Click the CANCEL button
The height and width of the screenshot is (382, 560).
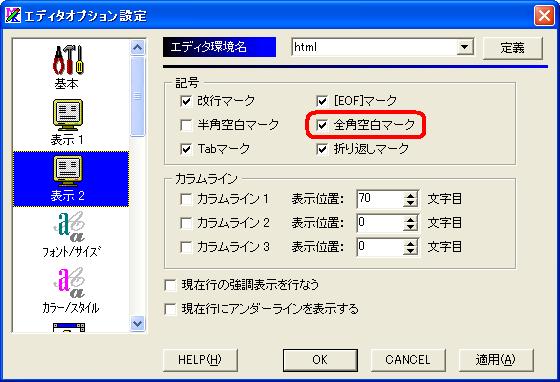pyautogui.click(x=408, y=360)
